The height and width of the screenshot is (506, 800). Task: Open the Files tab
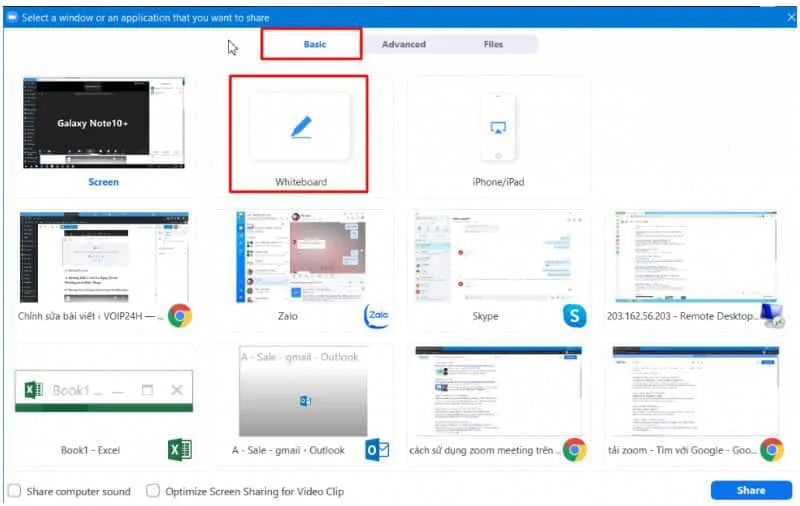(493, 44)
